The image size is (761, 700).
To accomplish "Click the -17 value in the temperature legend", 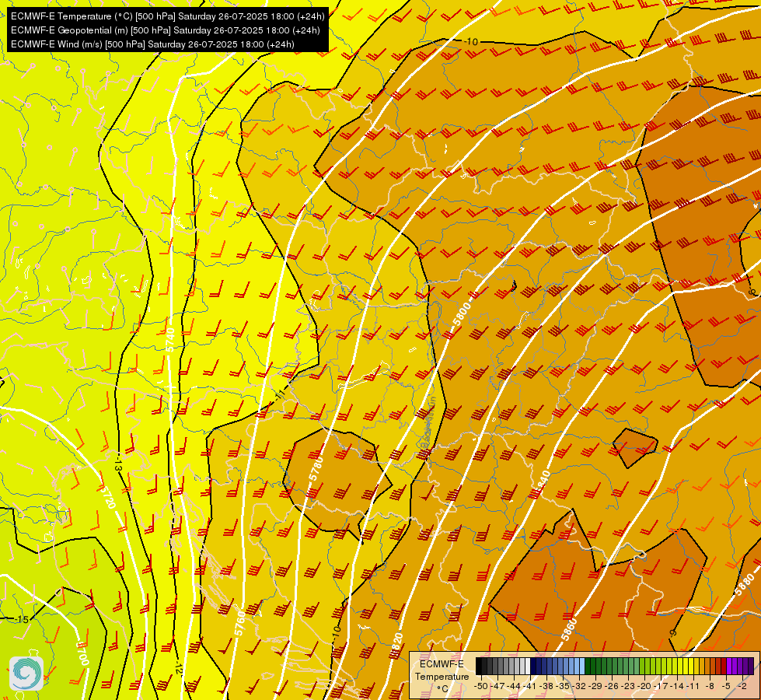I will 661,686.
